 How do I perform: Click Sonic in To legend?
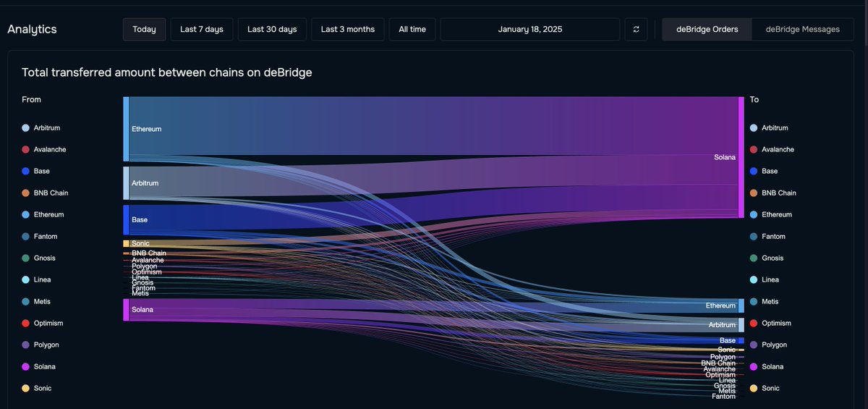coord(765,389)
